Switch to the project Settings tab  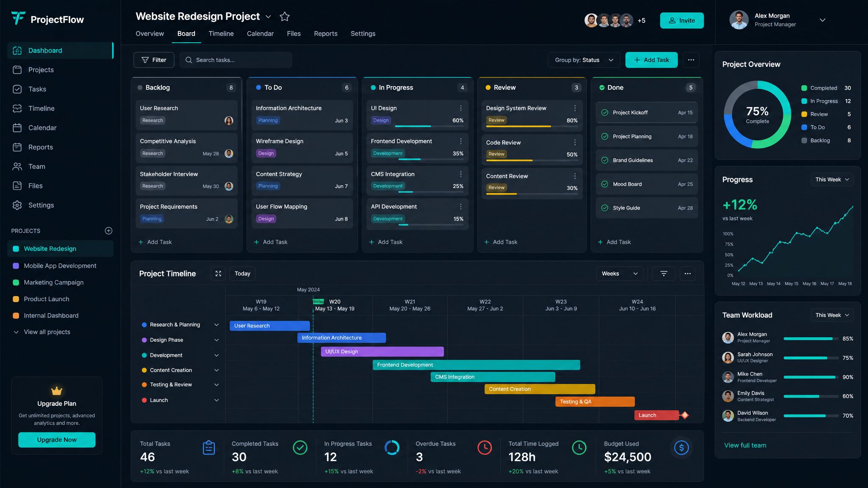pos(363,33)
